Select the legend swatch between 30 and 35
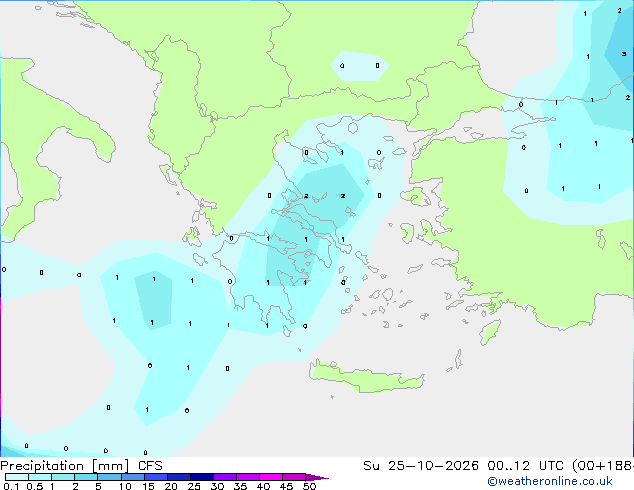Screen dimensions: 634x490 (224, 477)
